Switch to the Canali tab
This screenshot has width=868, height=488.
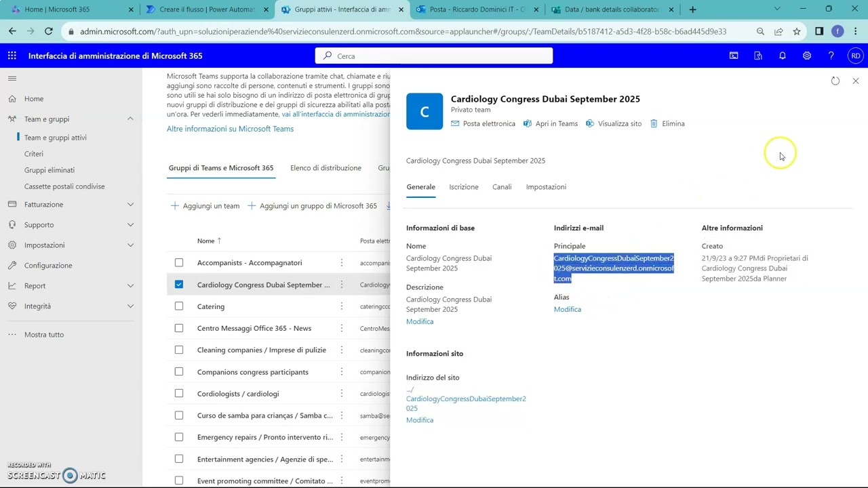[x=502, y=187]
